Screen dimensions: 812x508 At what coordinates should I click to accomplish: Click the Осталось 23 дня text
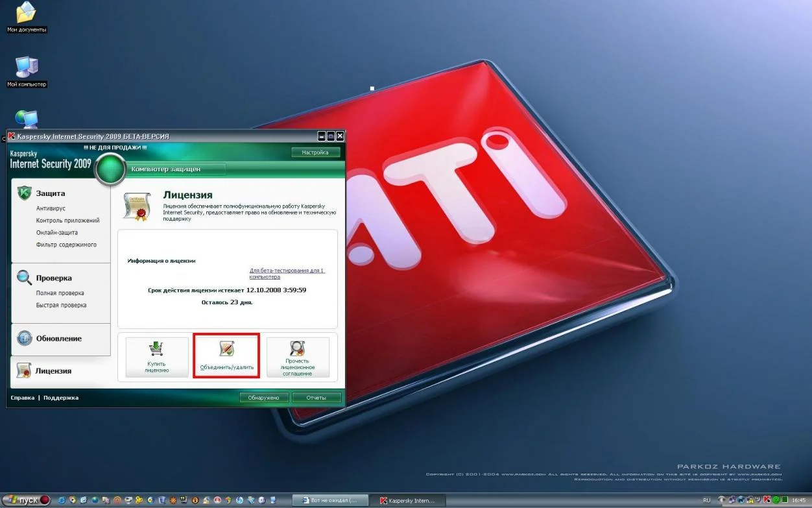point(227,302)
